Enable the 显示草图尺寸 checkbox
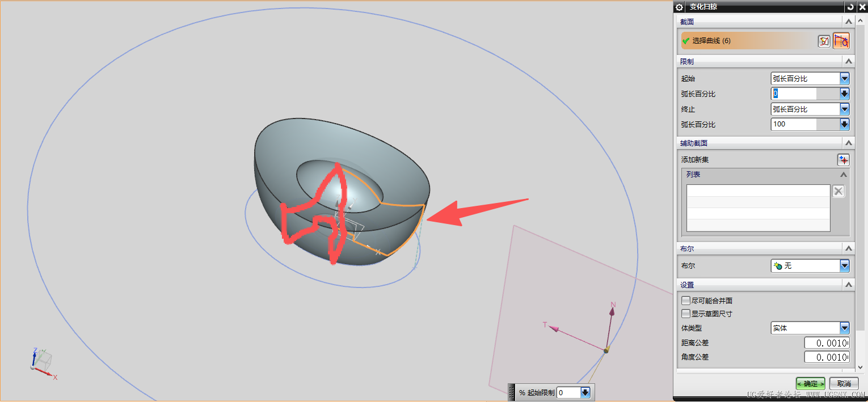The height and width of the screenshot is (402, 868). [x=685, y=313]
